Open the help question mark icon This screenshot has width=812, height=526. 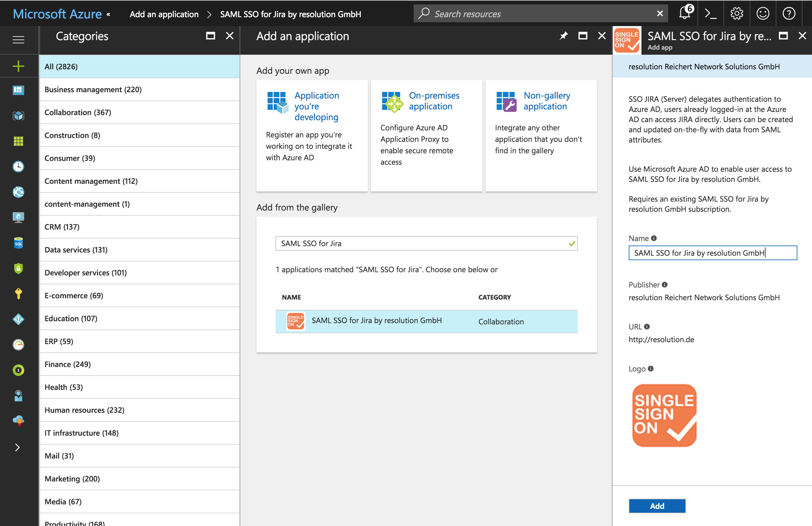click(x=789, y=14)
